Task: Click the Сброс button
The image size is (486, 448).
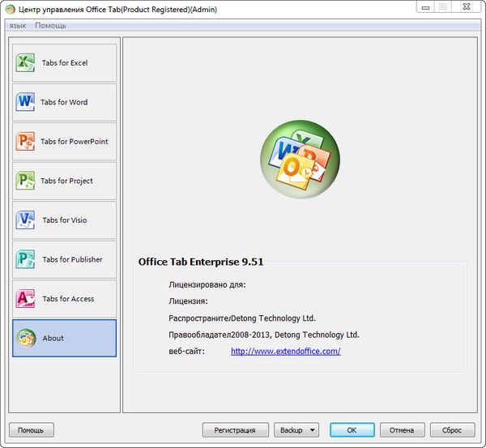Action: click(452, 430)
